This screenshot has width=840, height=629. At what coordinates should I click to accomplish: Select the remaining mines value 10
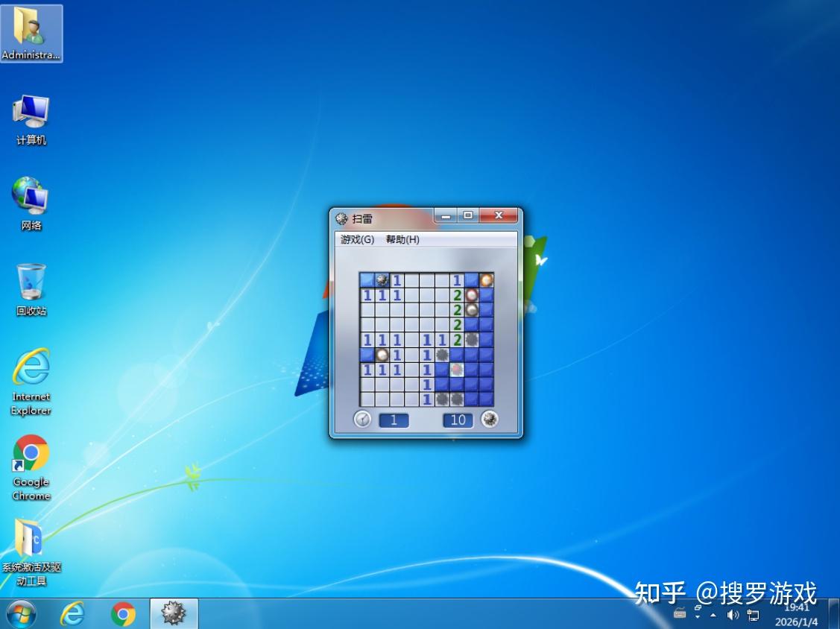point(458,420)
